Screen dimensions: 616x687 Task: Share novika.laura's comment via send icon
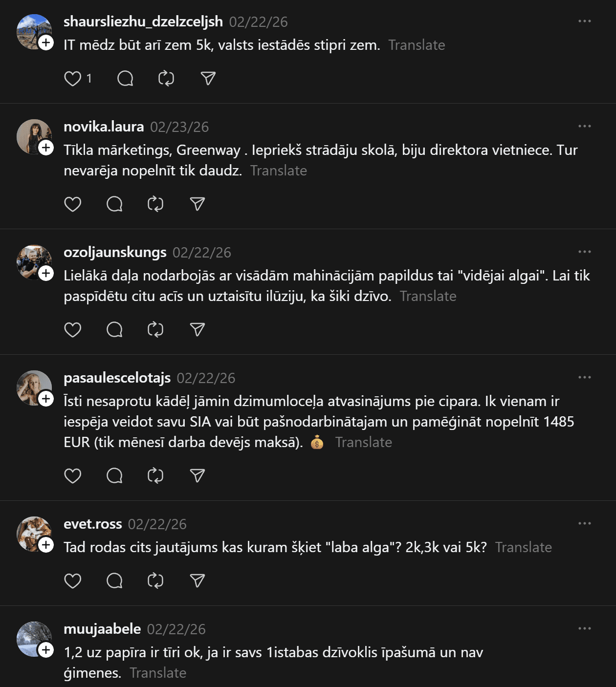click(198, 204)
